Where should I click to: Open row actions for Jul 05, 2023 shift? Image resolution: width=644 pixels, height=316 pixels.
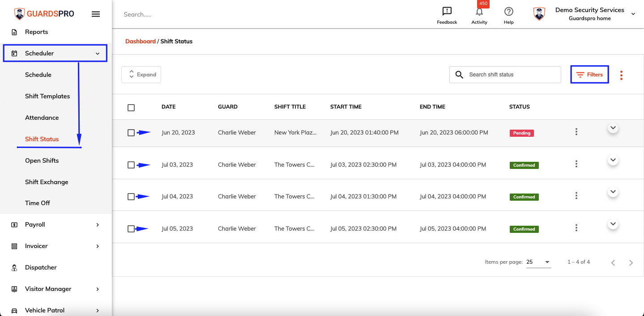tap(576, 228)
